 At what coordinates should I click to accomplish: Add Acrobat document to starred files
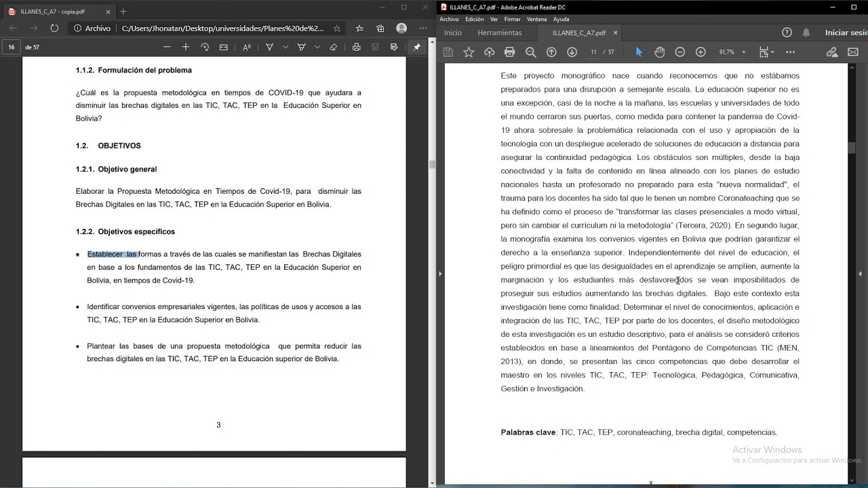click(469, 52)
